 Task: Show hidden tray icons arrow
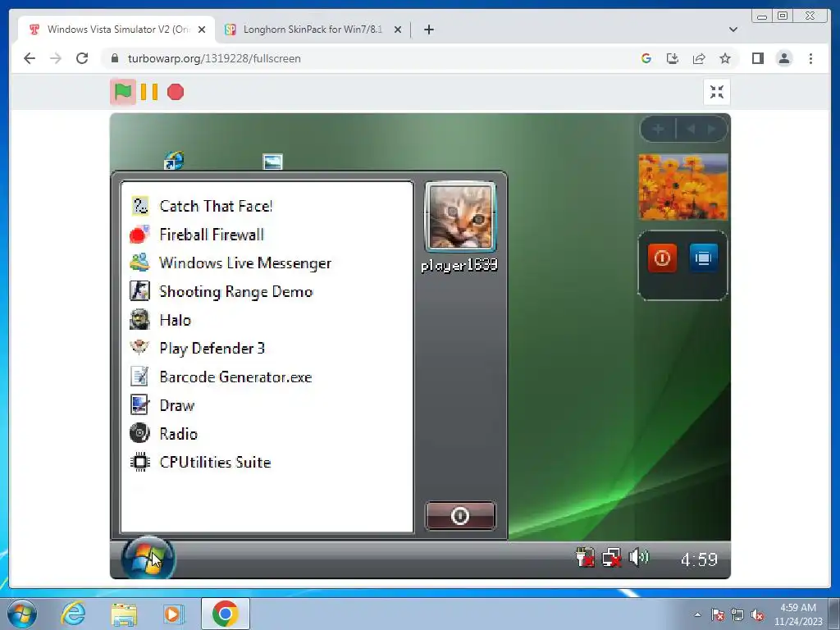point(697,614)
